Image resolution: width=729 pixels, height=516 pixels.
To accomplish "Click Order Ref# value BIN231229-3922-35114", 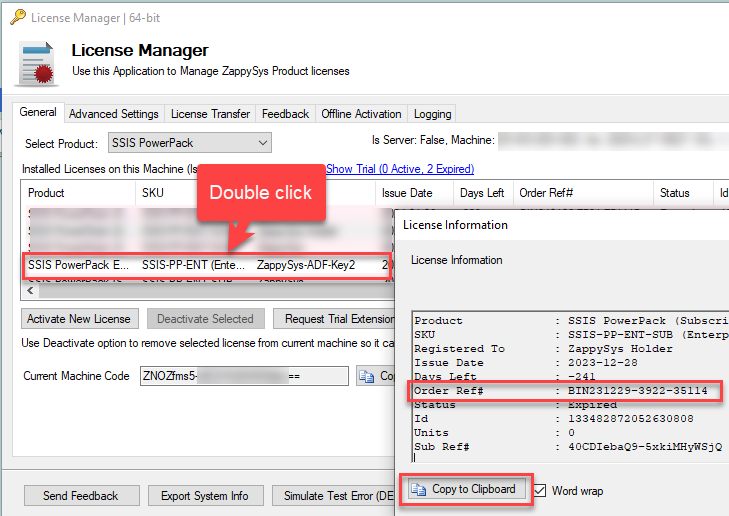I will [x=637, y=390].
